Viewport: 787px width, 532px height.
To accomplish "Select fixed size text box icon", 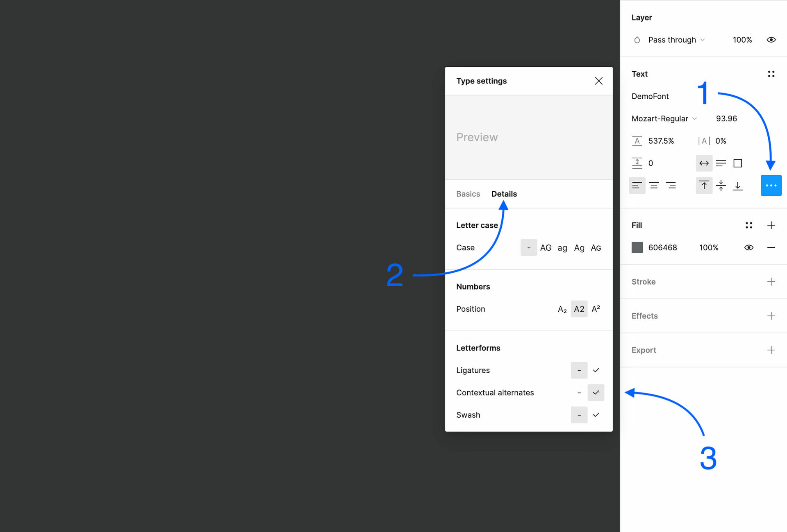I will point(737,163).
